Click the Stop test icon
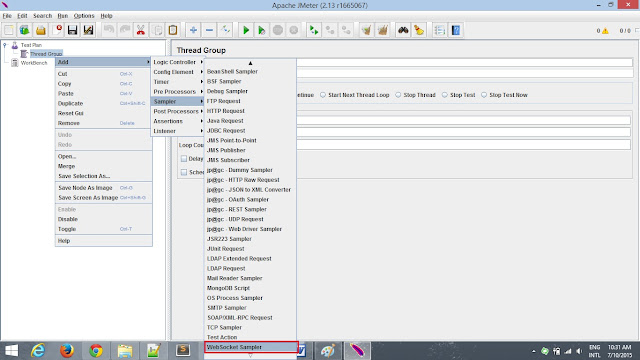Screen dimensions: 640x360 tap(278, 30)
